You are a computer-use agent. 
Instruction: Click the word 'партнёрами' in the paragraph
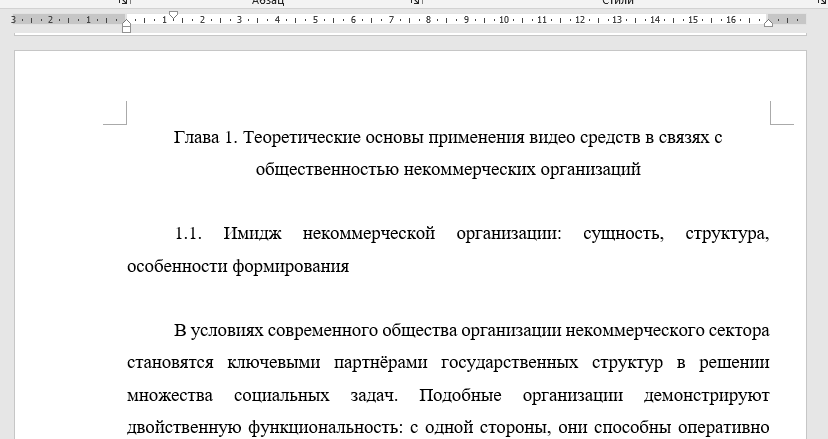click(x=380, y=363)
